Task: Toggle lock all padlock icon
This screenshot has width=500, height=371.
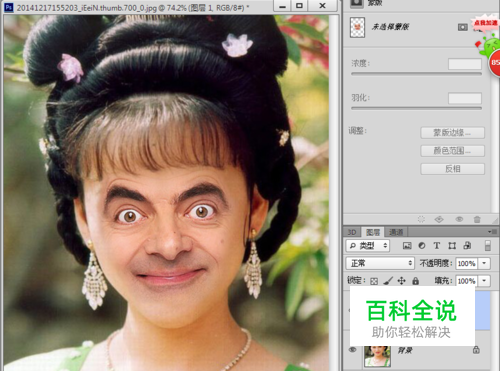Action: tap(415, 281)
